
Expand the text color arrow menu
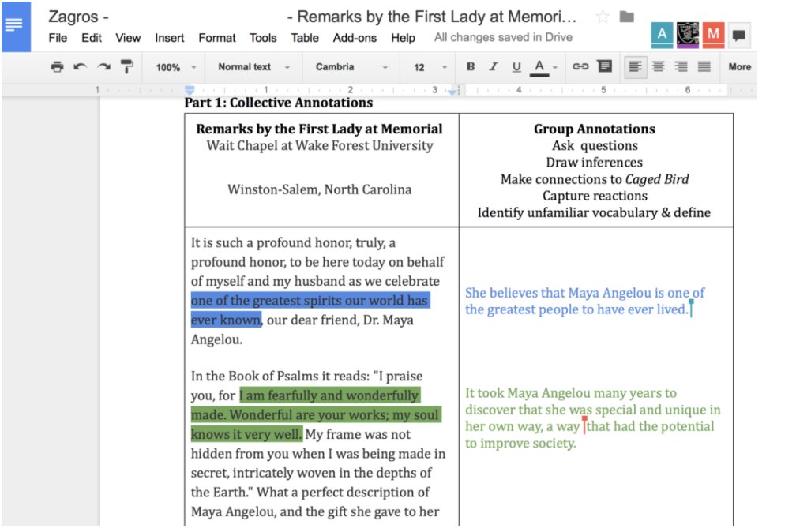(555, 68)
